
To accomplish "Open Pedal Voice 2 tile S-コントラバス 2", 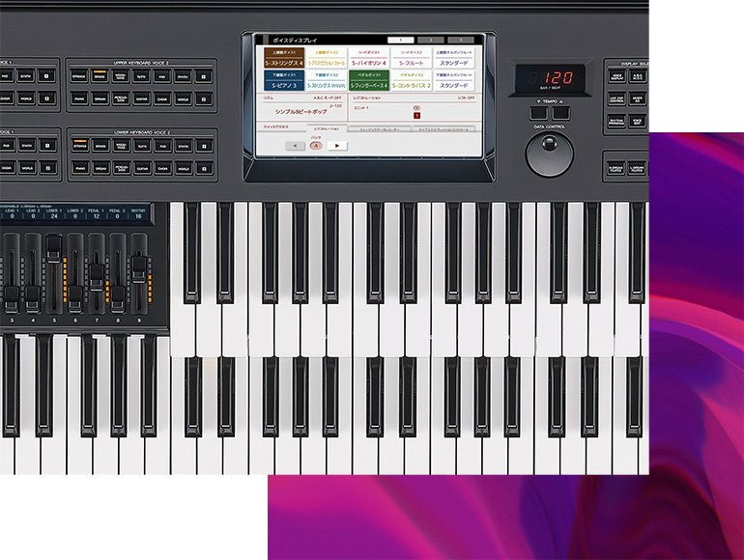I will pyautogui.click(x=411, y=80).
